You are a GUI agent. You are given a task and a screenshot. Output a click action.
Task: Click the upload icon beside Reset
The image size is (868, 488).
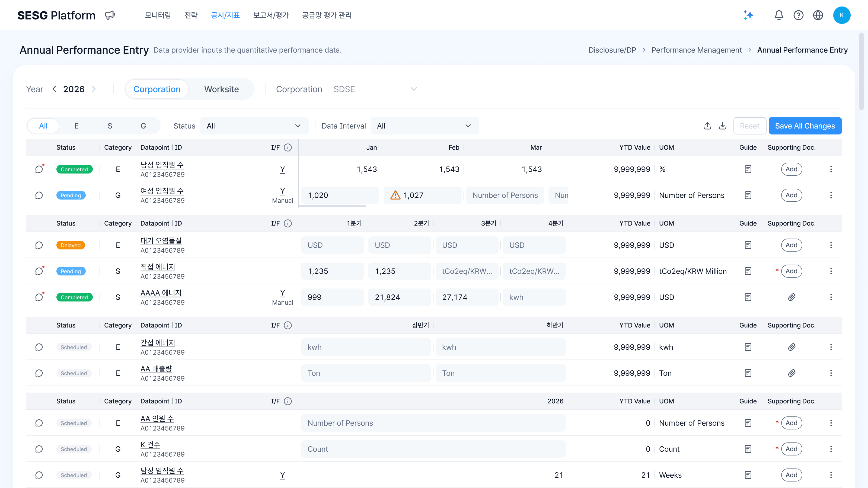(x=707, y=126)
